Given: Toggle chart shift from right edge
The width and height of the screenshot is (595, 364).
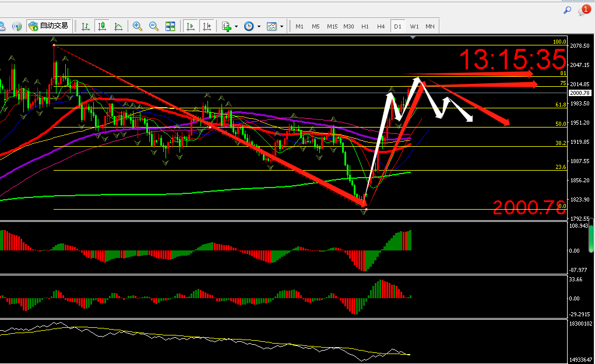Looking at the screenshot, I should [206, 26].
